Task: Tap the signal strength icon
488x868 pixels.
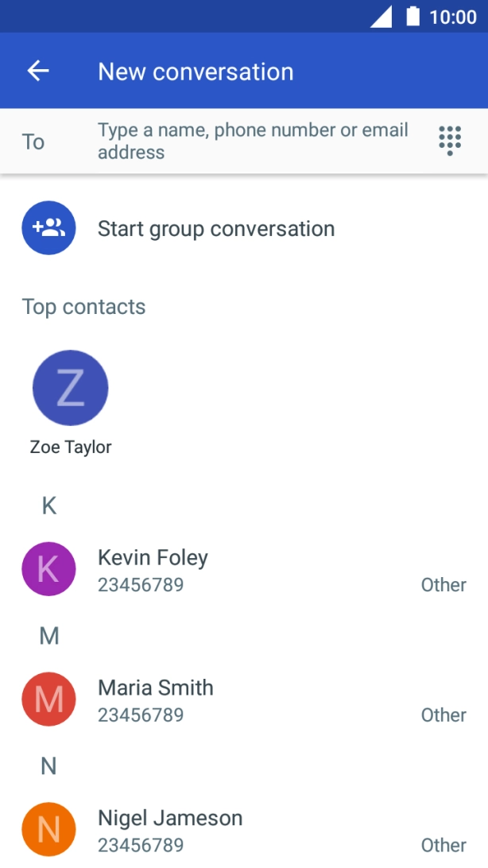Action: click(x=381, y=17)
